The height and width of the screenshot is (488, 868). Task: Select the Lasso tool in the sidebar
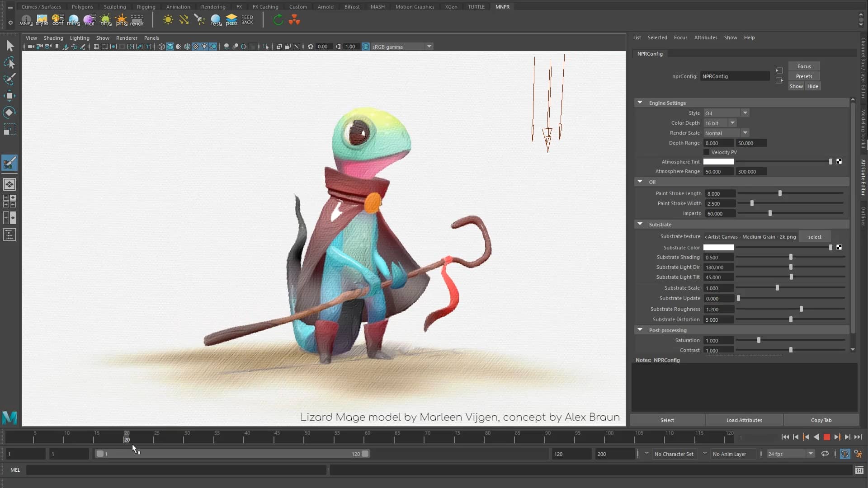(9, 63)
